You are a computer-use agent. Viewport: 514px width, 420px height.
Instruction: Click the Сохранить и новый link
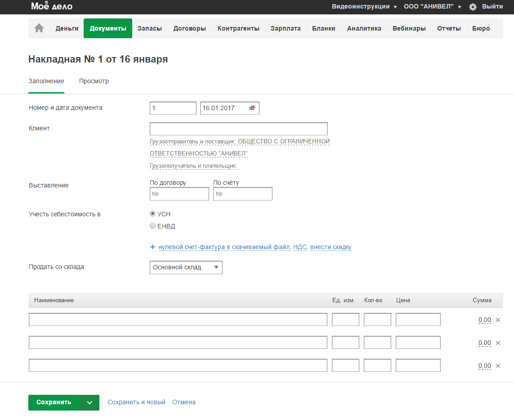[136, 402]
